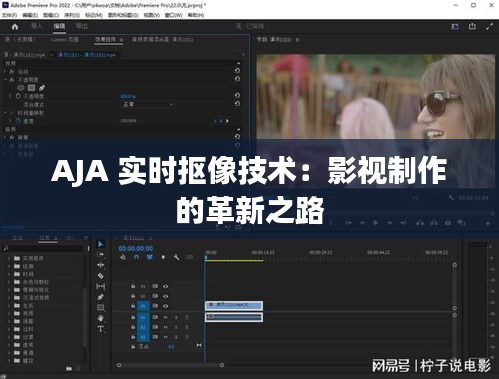Select the Pen tool in the tools panel

point(100,297)
